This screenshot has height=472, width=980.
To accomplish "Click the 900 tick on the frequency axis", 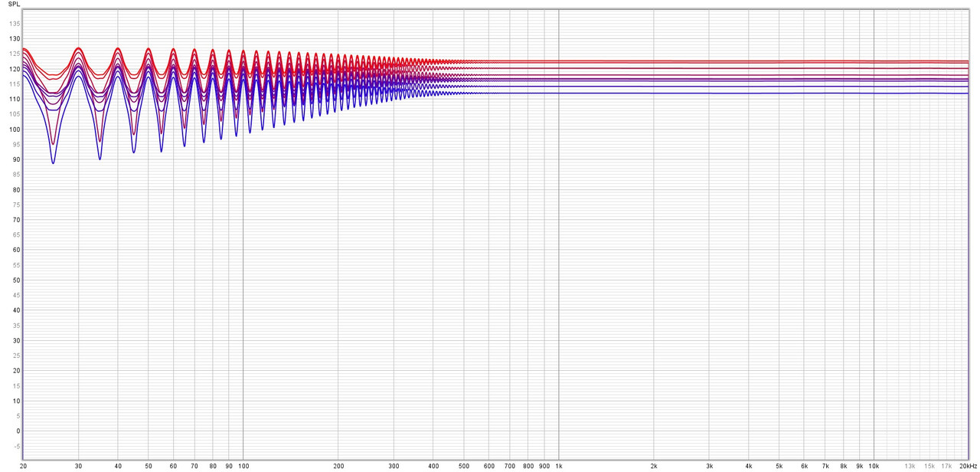I will [544, 466].
